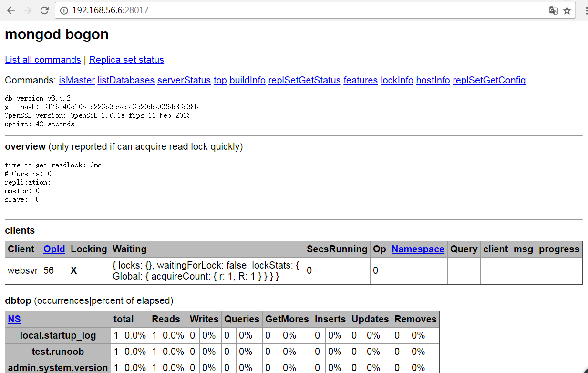The image size is (588, 373).
Task: Open the replSetGetStatus command link
Action: [x=304, y=80]
